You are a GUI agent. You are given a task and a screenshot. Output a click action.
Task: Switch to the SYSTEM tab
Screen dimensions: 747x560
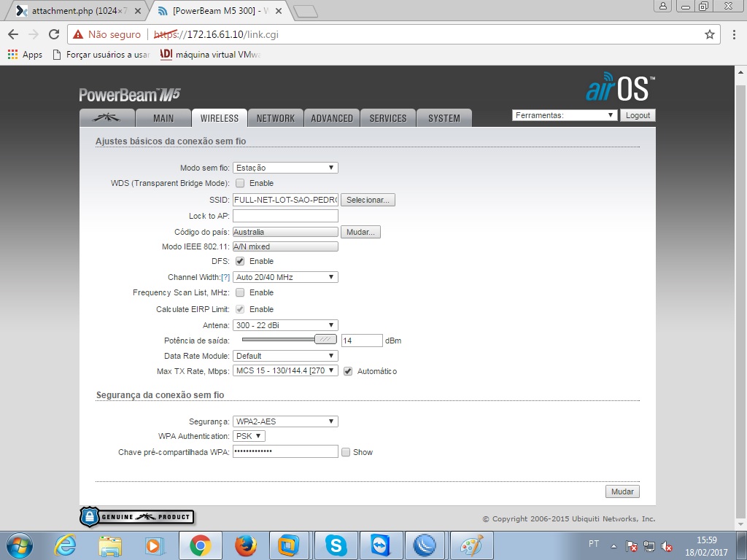(x=444, y=118)
